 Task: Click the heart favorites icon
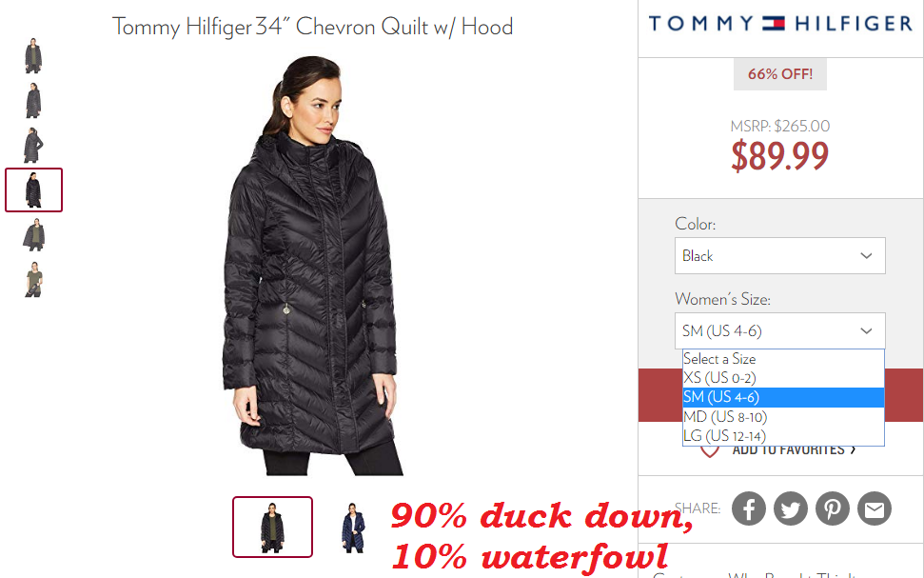[x=710, y=451]
